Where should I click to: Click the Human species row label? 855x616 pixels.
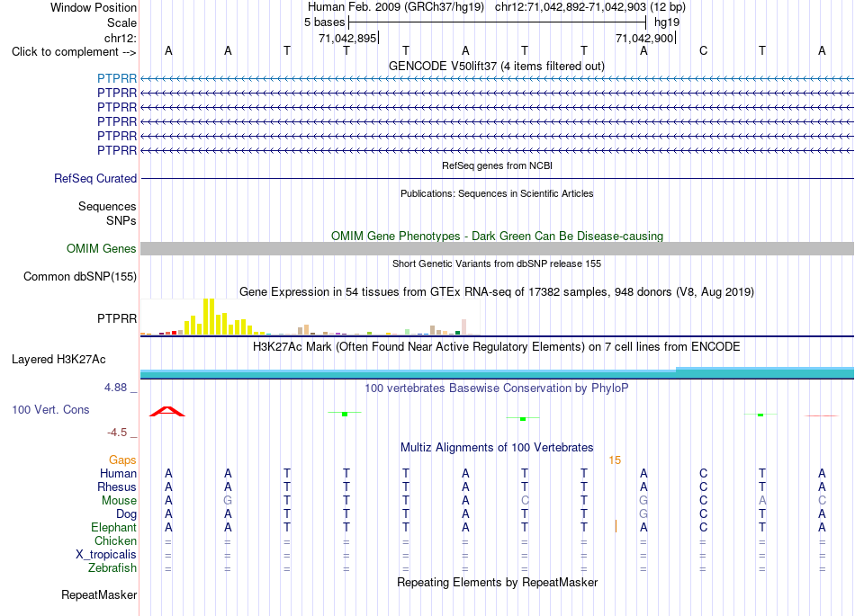118,473
